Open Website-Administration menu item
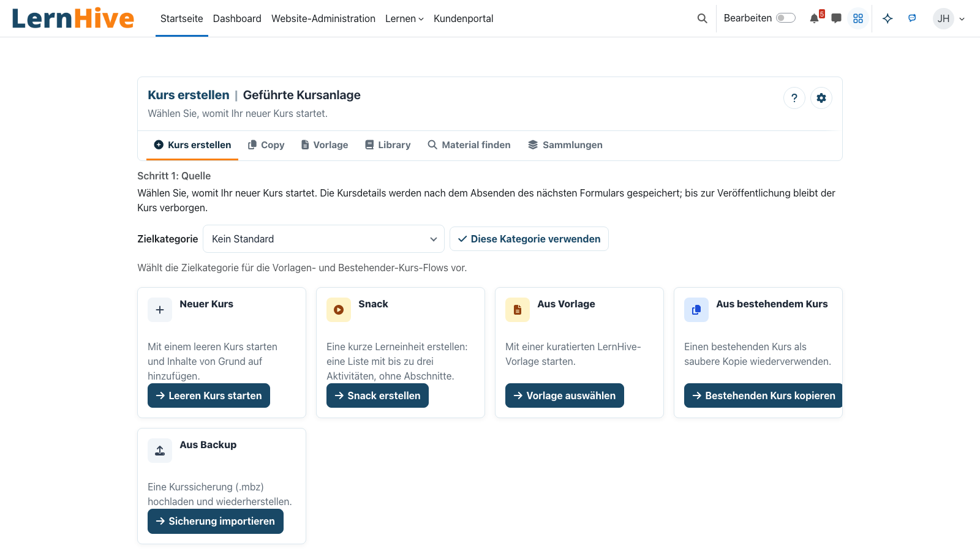 pos(323,18)
